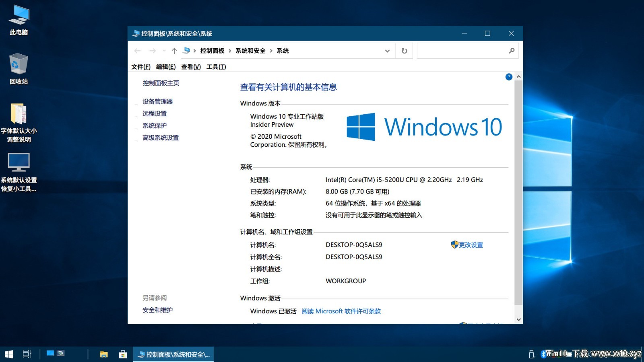Open the 工具(T) menu
Viewport: 644px width, 362px height.
pyautogui.click(x=216, y=67)
